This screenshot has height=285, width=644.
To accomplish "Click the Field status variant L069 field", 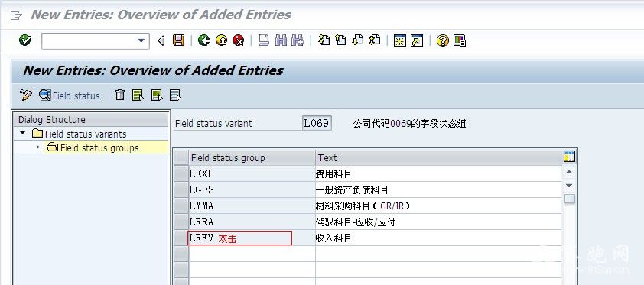I will (317, 124).
